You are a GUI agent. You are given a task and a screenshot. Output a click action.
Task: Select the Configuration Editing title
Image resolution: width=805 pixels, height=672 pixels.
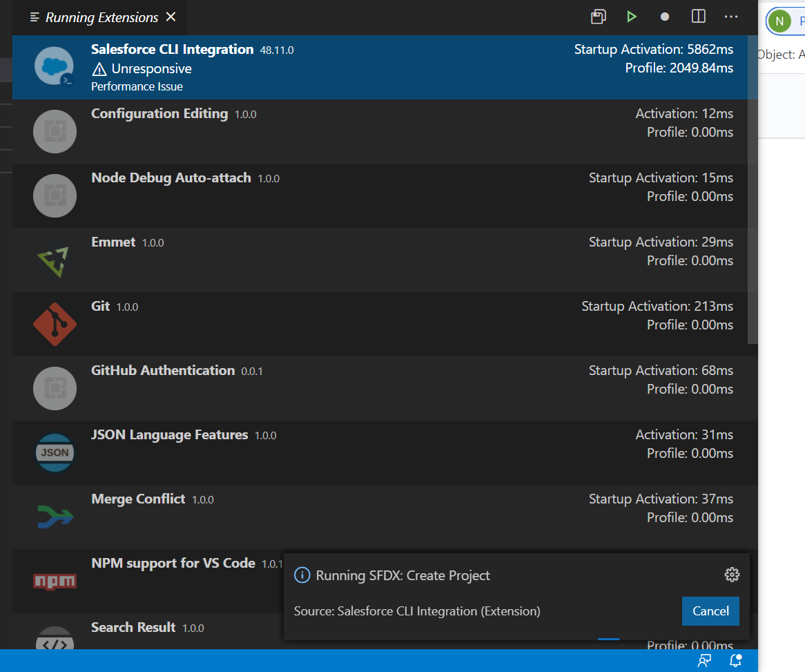click(x=159, y=113)
